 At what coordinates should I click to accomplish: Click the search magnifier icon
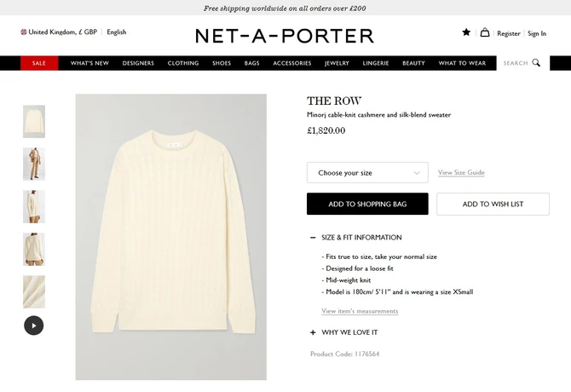(x=536, y=62)
